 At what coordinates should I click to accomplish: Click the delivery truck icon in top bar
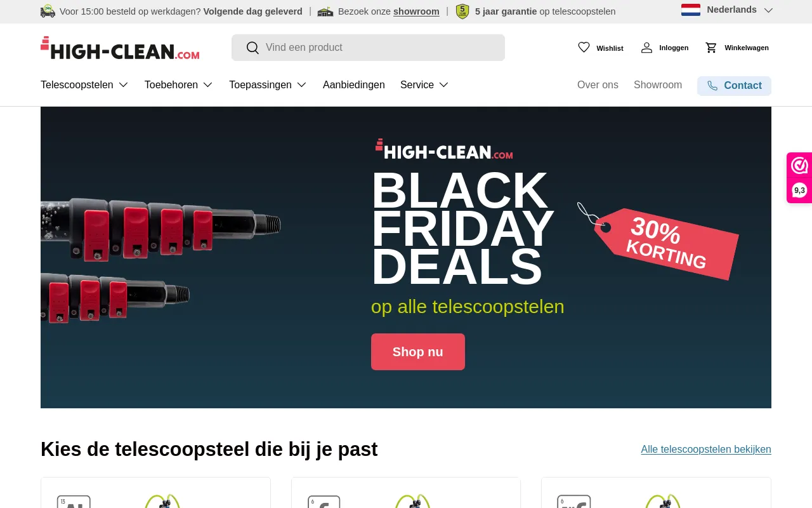48,11
